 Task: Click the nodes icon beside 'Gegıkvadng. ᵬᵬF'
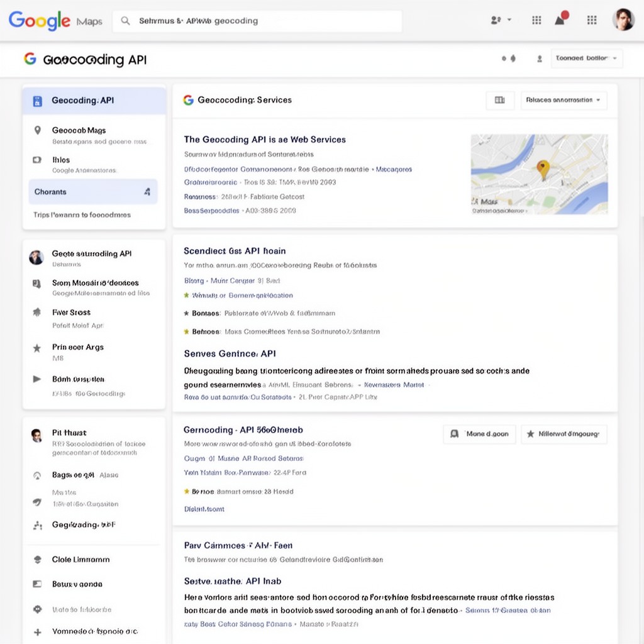[x=38, y=525]
